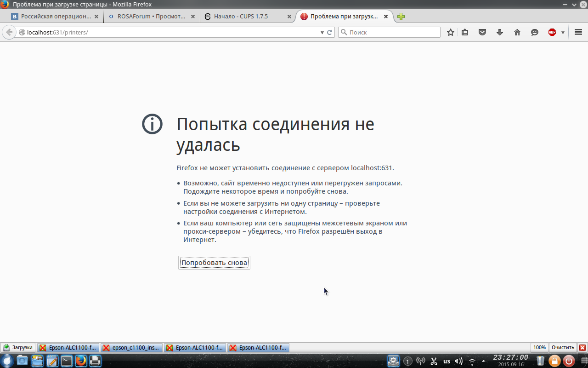
Task: Open the clipboard scissors tray icon
Action: (433, 361)
